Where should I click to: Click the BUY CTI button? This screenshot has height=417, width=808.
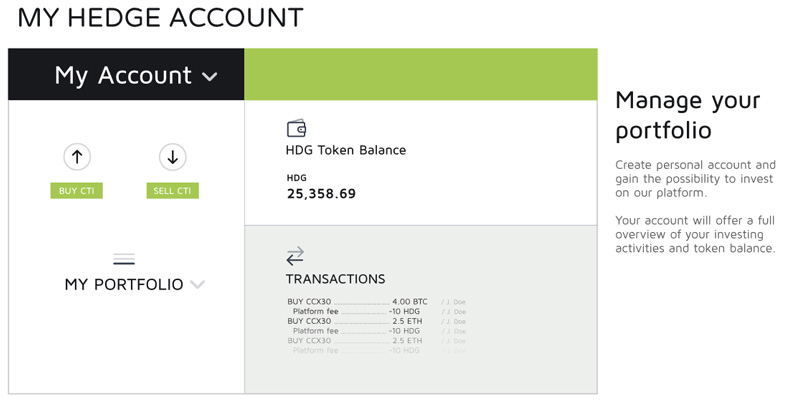76,191
